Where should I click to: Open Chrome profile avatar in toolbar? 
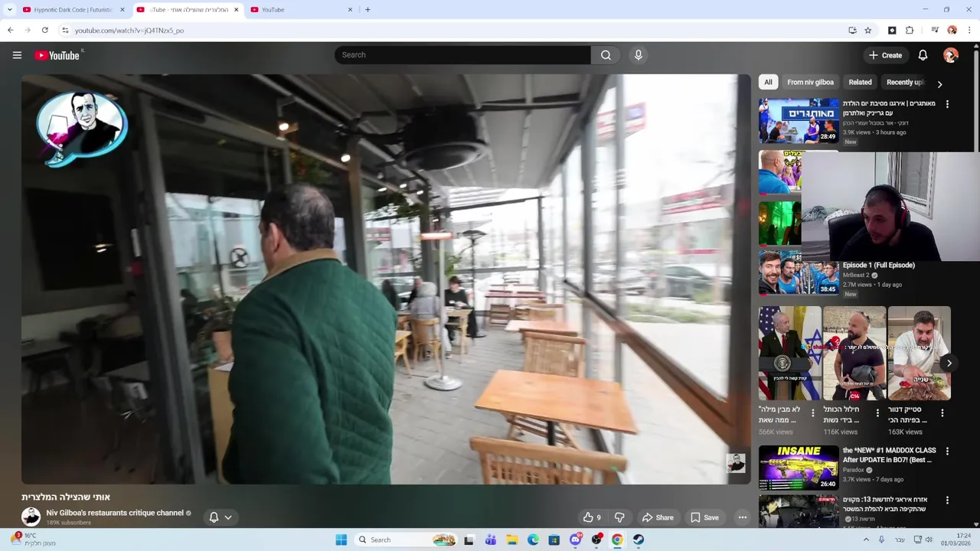(x=952, y=31)
